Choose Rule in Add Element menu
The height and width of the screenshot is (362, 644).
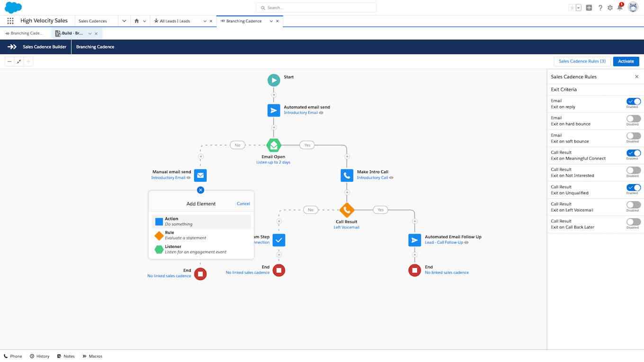click(201, 235)
